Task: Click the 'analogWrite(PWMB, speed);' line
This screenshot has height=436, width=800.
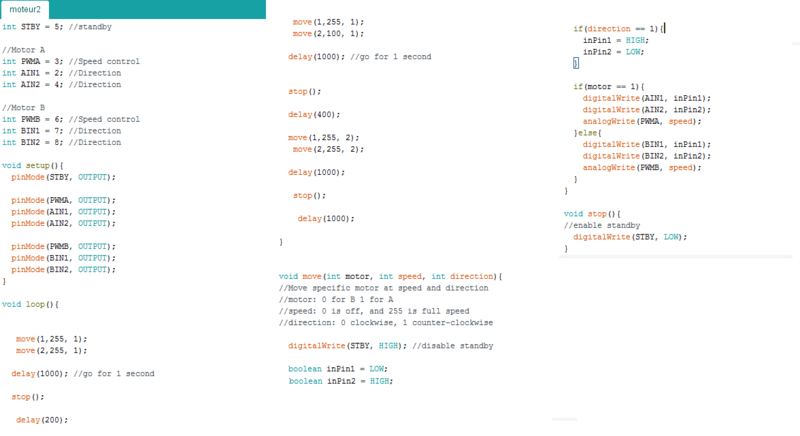Action: click(642, 167)
